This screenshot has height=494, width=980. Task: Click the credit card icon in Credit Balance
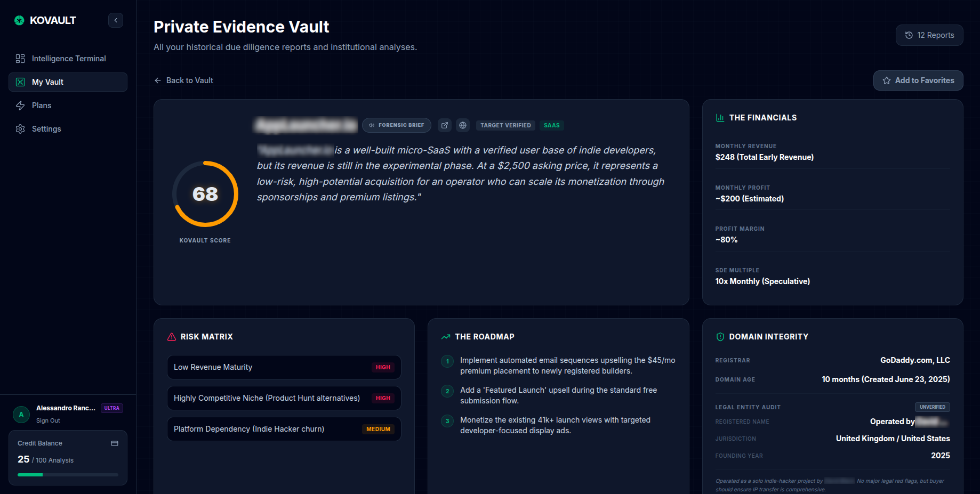(x=115, y=443)
